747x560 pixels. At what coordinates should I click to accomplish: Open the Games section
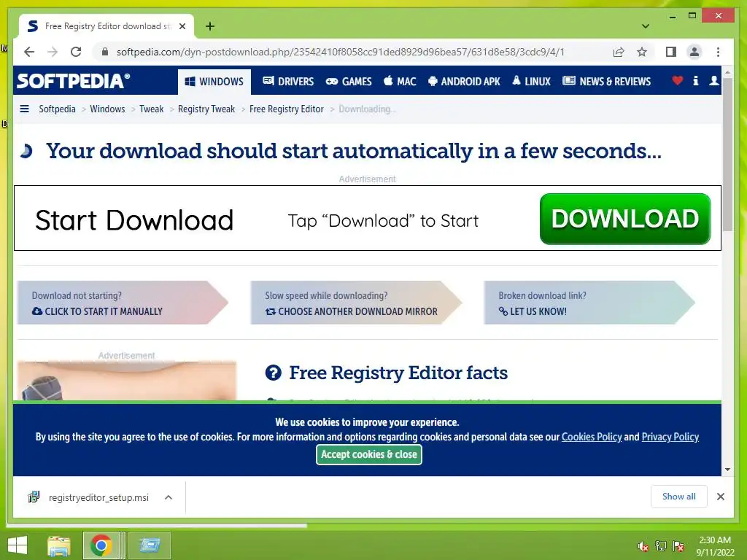coord(349,82)
